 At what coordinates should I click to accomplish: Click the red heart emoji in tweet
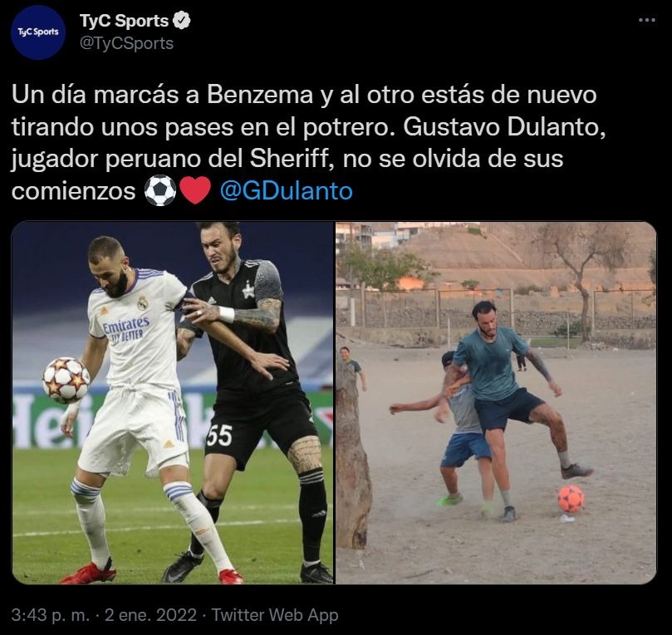(195, 190)
